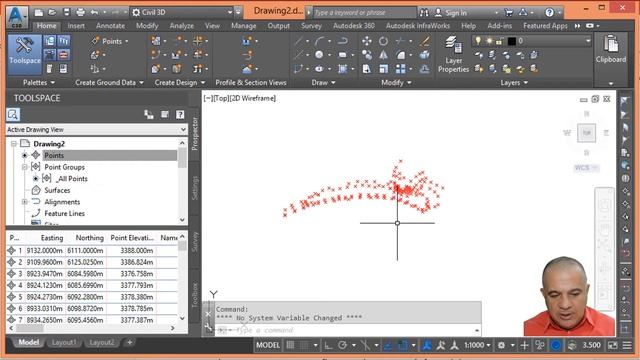Click the Help question mark icon in title bar
The height and width of the screenshot is (360, 640).
coord(549,13)
